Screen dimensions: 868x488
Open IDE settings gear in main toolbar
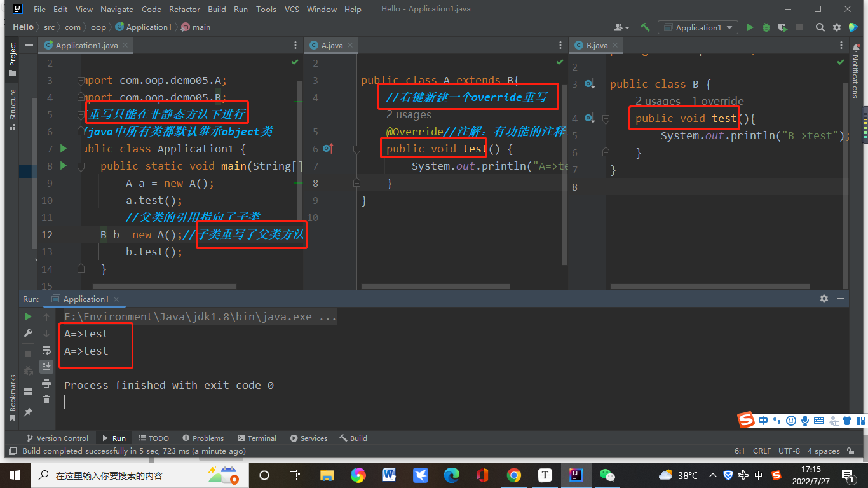[x=837, y=27]
